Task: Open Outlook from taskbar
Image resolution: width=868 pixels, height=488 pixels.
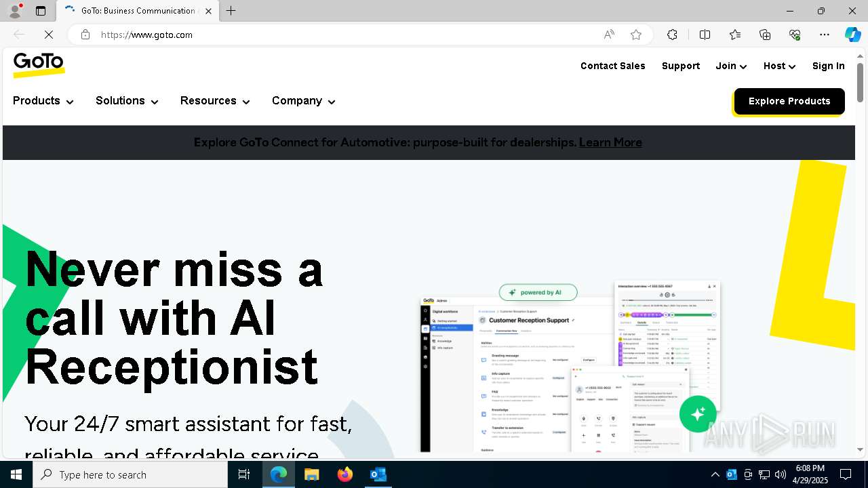Action: pyautogui.click(x=378, y=474)
